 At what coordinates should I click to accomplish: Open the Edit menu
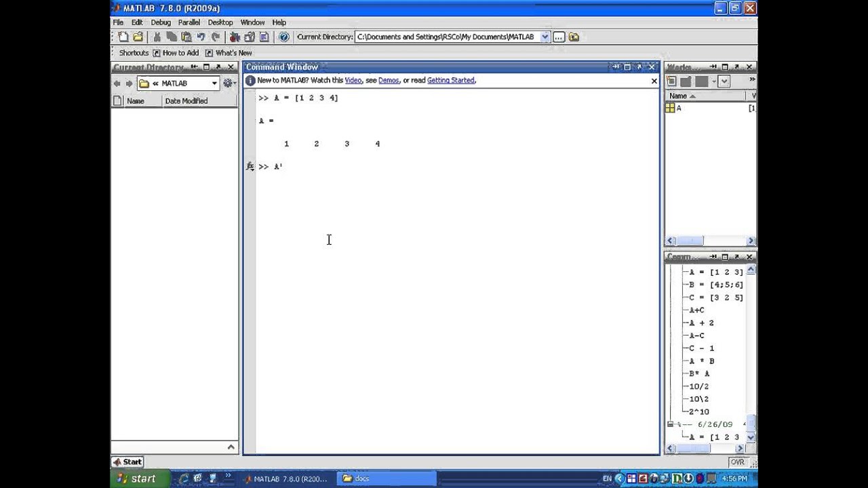coord(137,22)
